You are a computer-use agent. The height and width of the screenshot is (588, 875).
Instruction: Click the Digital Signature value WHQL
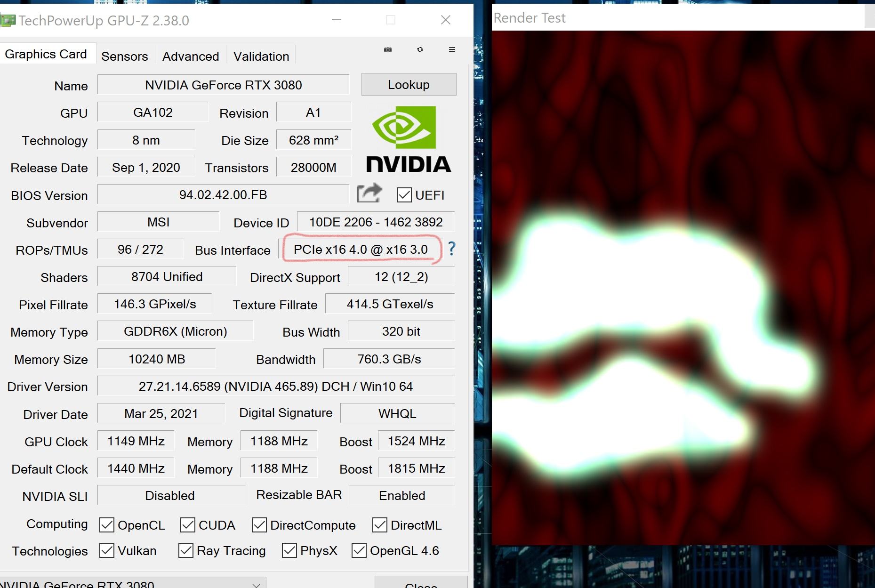tap(398, 414)
